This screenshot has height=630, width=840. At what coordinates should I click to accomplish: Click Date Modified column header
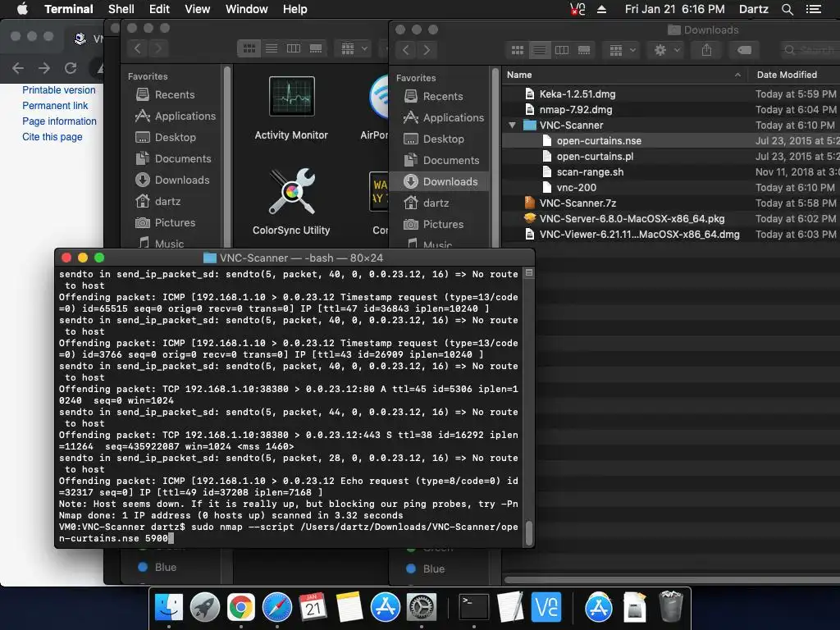pyautogui.click(x=787, y=75)
